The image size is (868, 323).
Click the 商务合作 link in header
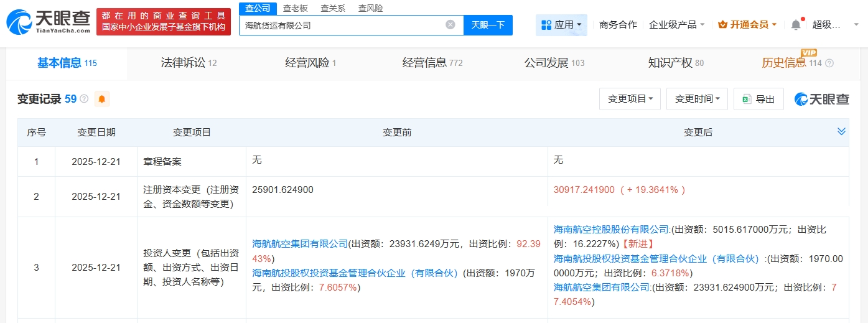point(618,25)
